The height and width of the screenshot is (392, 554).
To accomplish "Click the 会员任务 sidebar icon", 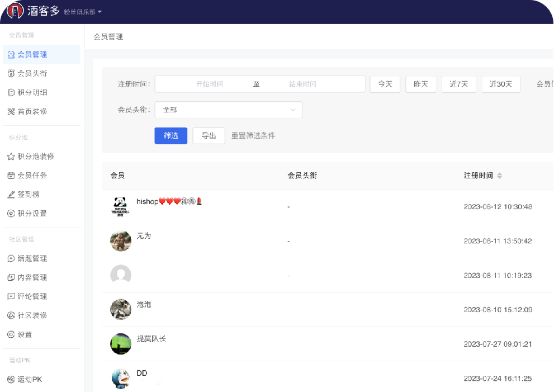I will pos(11,176).
